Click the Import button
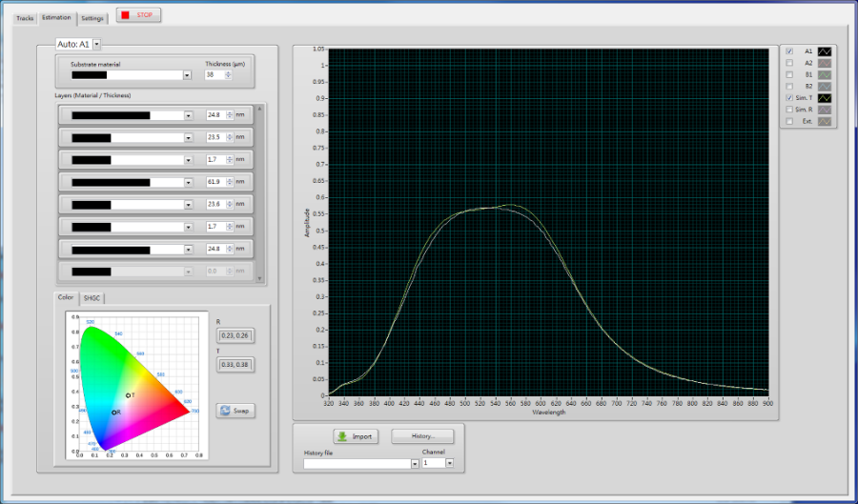858x504 pixels. tap(356, 436)
